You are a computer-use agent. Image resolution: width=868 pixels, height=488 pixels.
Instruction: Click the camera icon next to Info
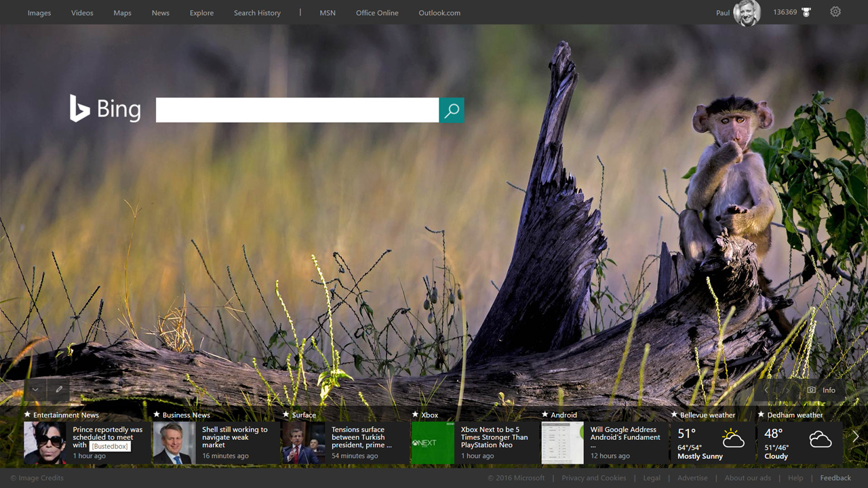812,390
